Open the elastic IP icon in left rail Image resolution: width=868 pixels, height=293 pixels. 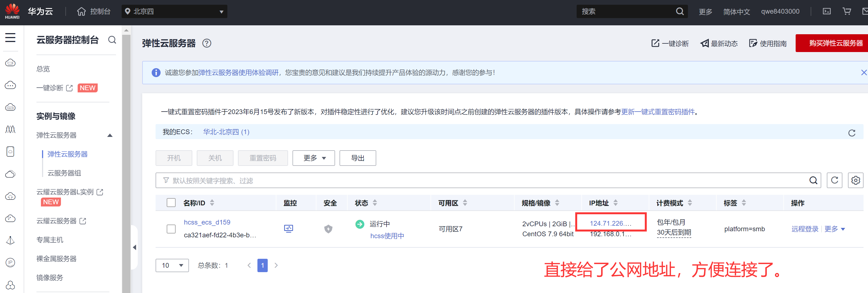11,262
